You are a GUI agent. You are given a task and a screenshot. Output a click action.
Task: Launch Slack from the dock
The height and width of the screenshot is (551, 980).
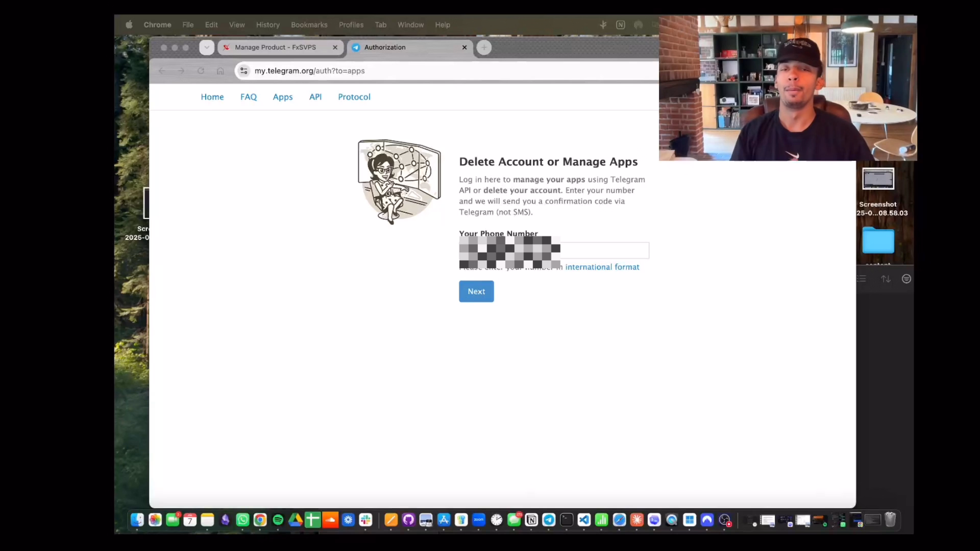coord(365,520)
